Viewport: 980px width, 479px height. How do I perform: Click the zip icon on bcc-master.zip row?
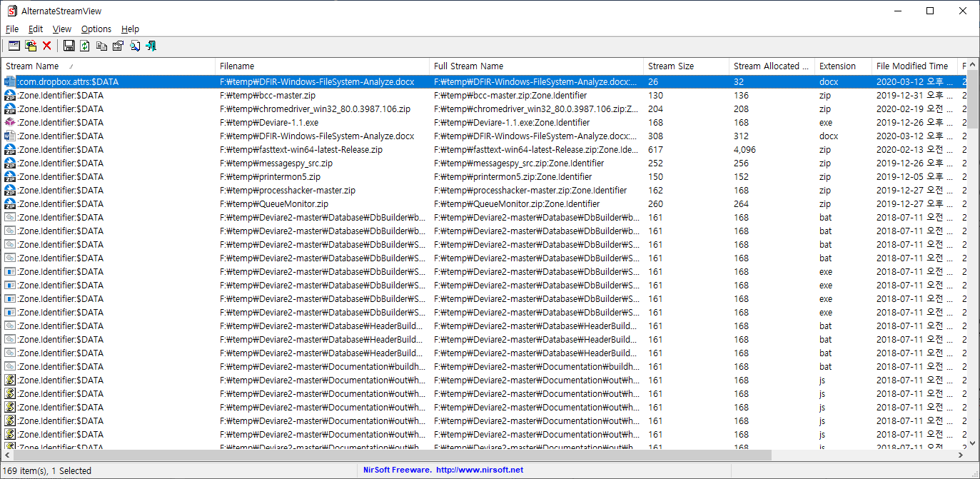tap(10, 95)
